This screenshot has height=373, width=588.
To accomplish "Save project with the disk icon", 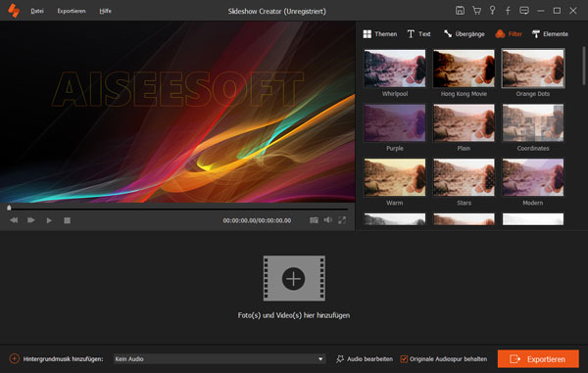I will pos(460,11).
